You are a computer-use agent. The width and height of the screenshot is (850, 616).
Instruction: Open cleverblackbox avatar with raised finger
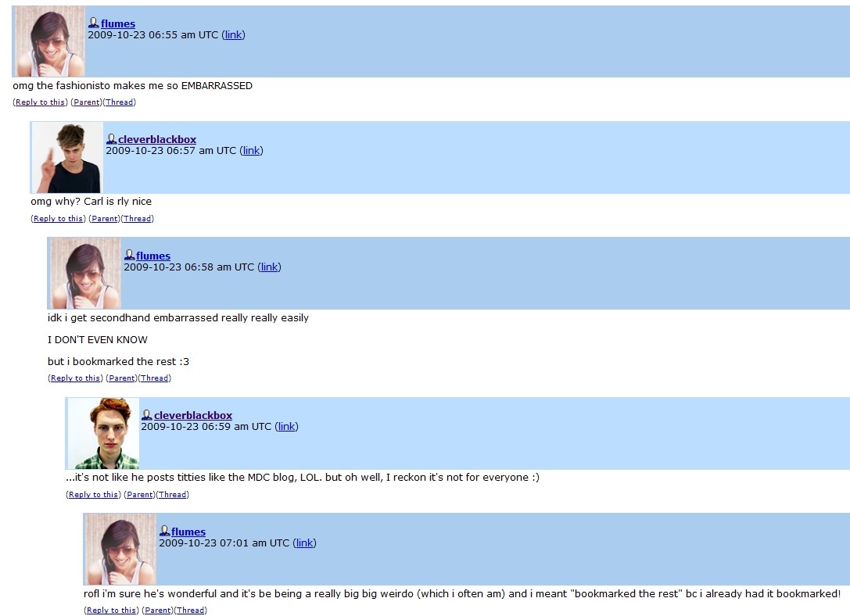[x=67, y=158]
